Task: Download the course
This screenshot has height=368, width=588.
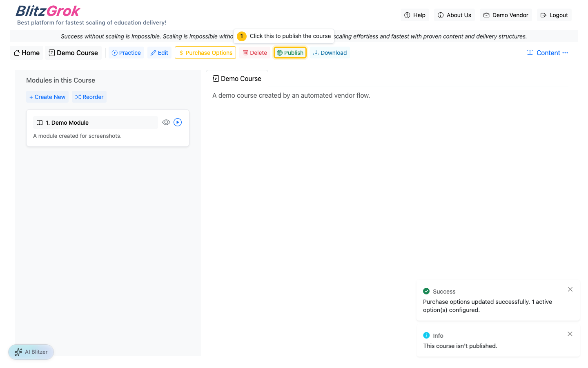Action: coord(330,53)
